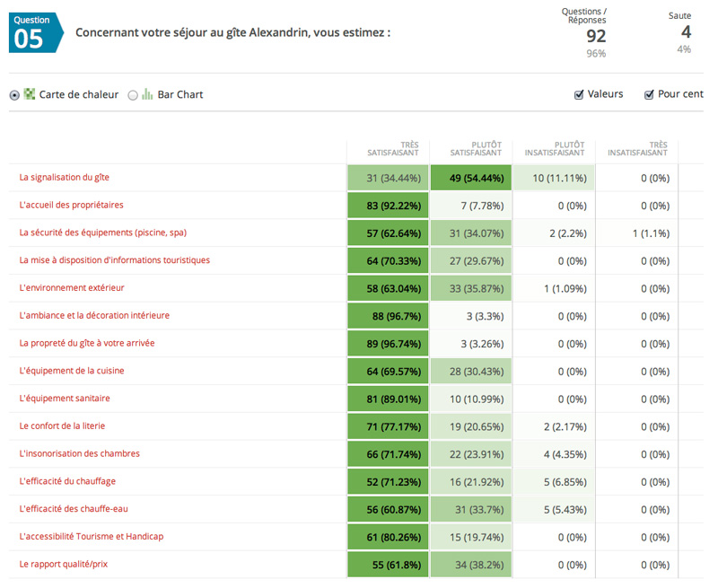Click La propreté du gîte row label
The width and height of the screenshot is (718, 588).
pyautogui.click(x=86, y=343)
